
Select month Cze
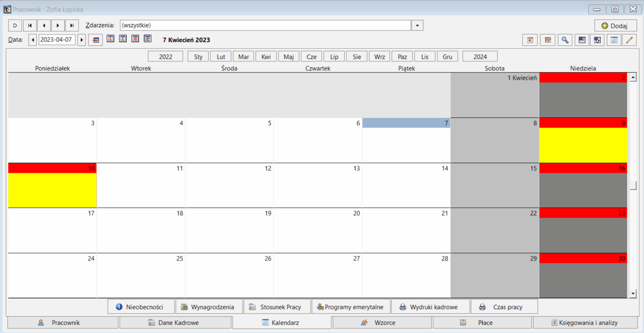point(312,57)
